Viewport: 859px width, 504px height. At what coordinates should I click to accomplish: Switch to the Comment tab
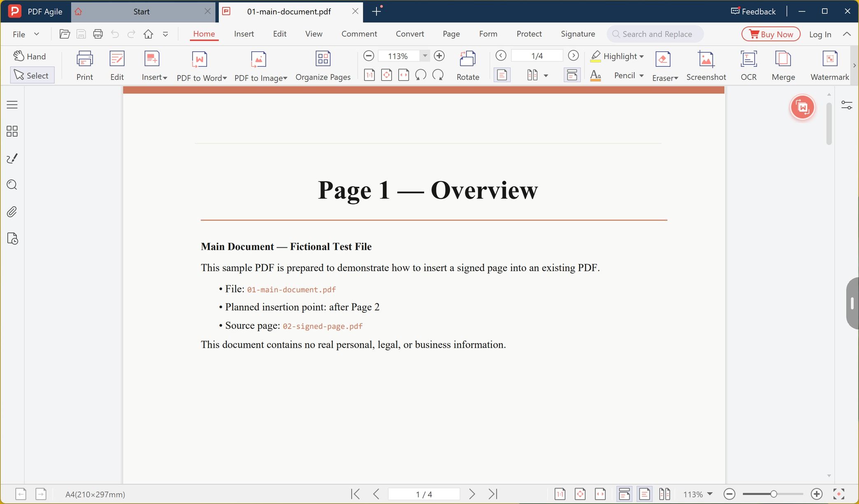click(x=359, y=34)
